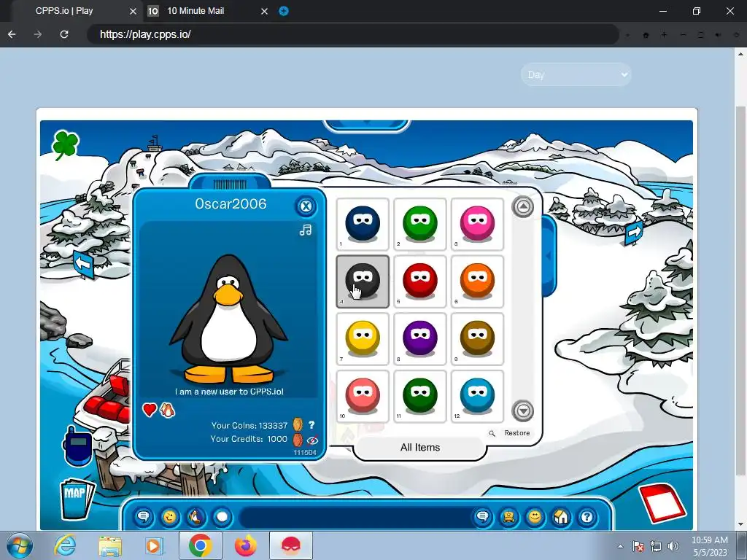This screenshot has width=747, height=560.
Task: Toggle the credits visibility eye icon
Action: 312,440
